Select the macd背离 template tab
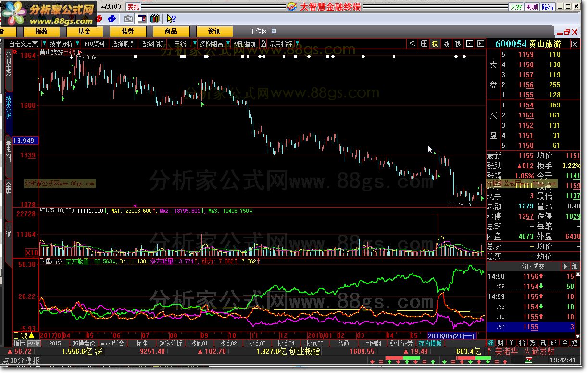Viewport: 588px width, 373px height. [x=113, y=344]
